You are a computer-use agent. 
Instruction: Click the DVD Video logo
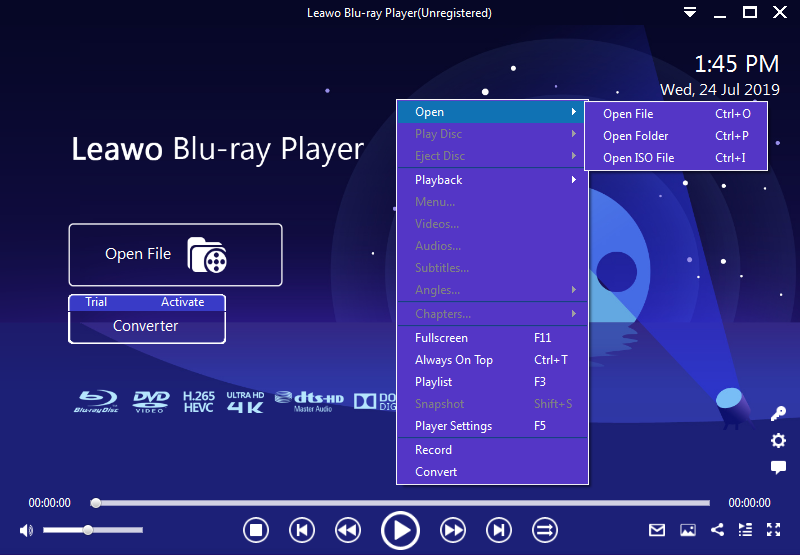pyautogui.click(x=151, y=401)
